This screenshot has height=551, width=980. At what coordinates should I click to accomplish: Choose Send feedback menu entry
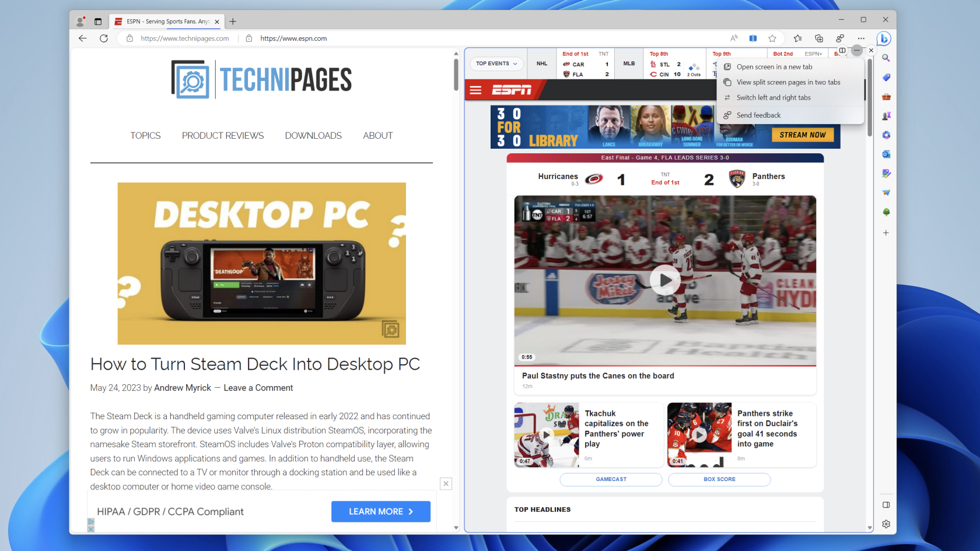point(790,115)
